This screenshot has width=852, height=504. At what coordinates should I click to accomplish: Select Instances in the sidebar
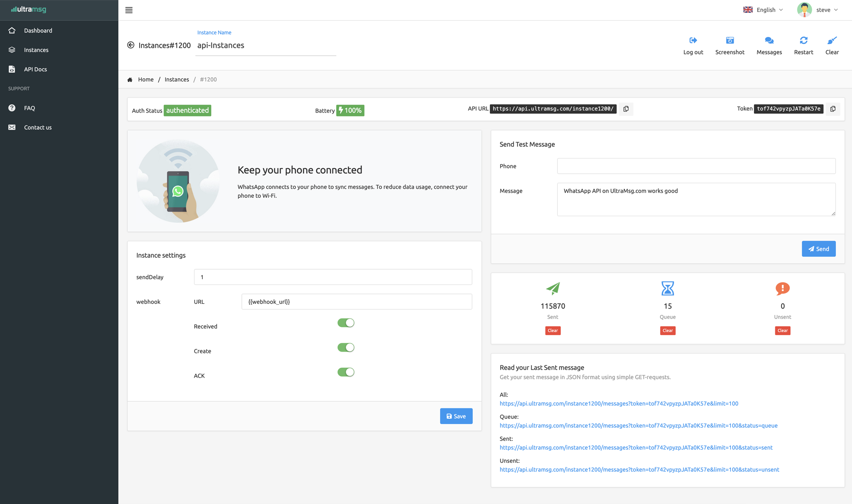click(36, 50)
